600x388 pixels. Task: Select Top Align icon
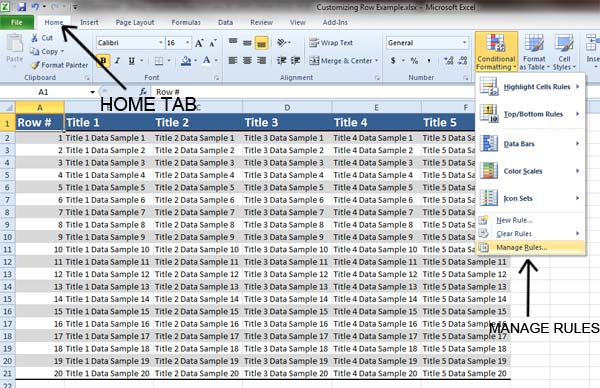(x=233, y=42)
